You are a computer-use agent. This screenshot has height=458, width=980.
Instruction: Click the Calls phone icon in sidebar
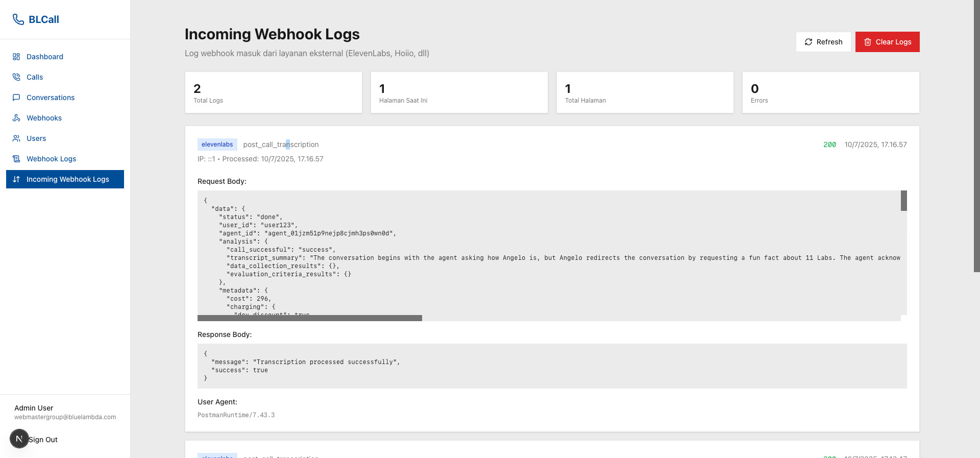[16, 77]
